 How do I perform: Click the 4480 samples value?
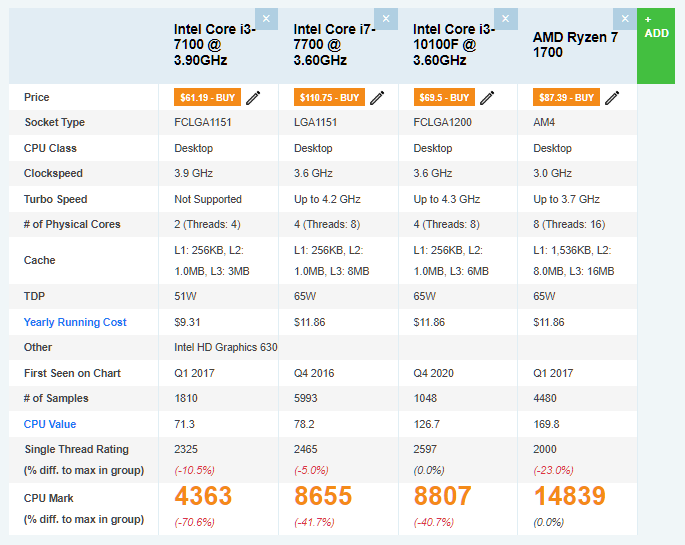point(545,398)
